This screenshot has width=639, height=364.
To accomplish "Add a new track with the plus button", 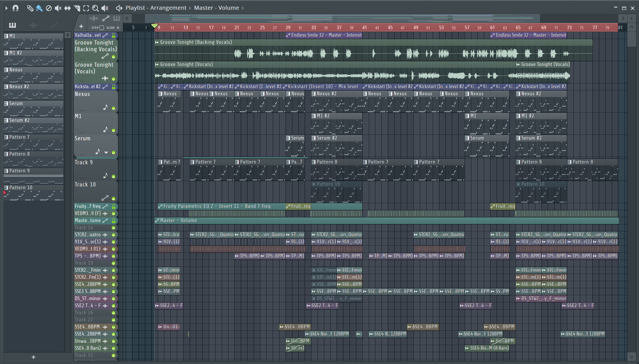I will tap(81, 27).
